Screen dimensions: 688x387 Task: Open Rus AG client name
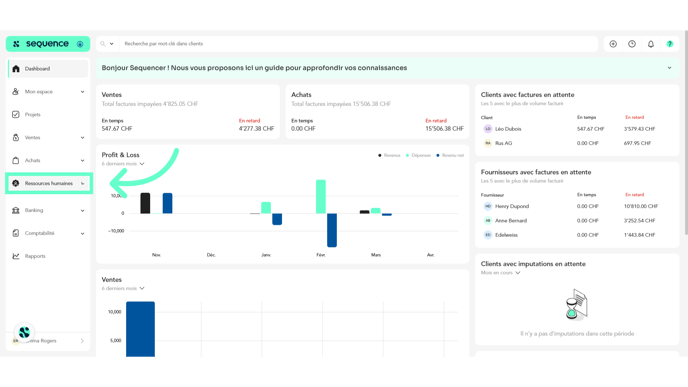pyautogui.click(x=503, y=143)
